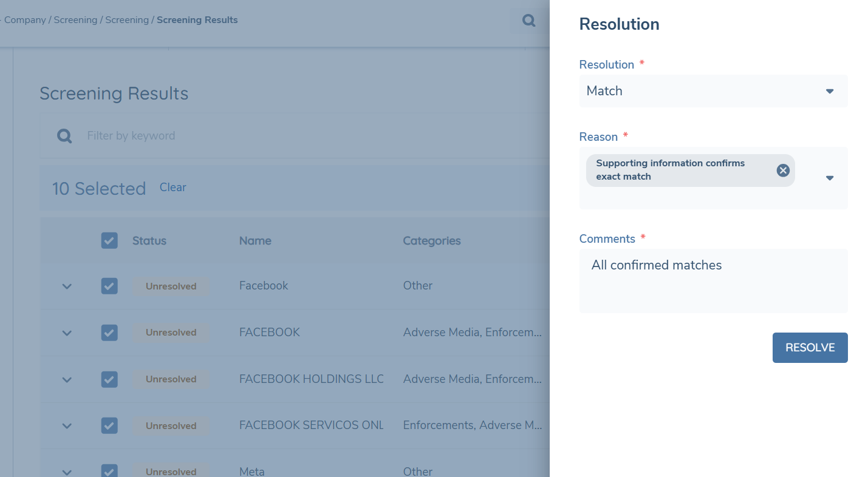
Task: Click the search magnifier icon in top bar
Action: coord(529,21)
